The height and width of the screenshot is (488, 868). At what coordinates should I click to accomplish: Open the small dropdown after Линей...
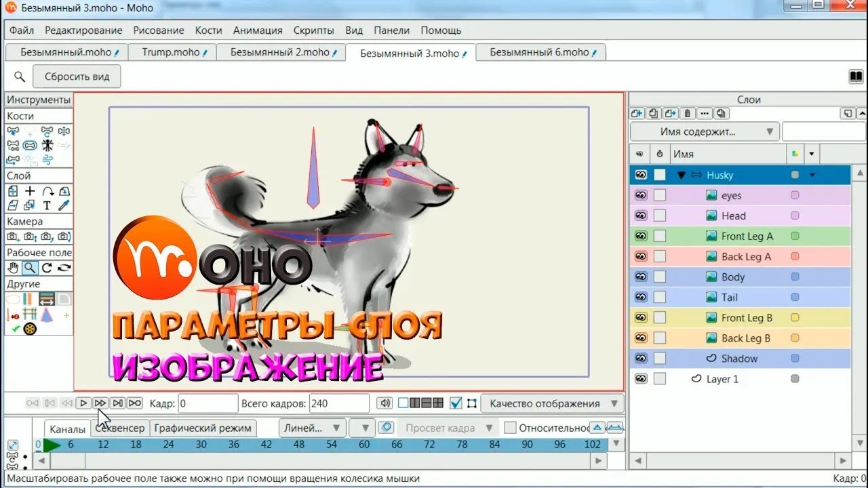coord(362,428)
